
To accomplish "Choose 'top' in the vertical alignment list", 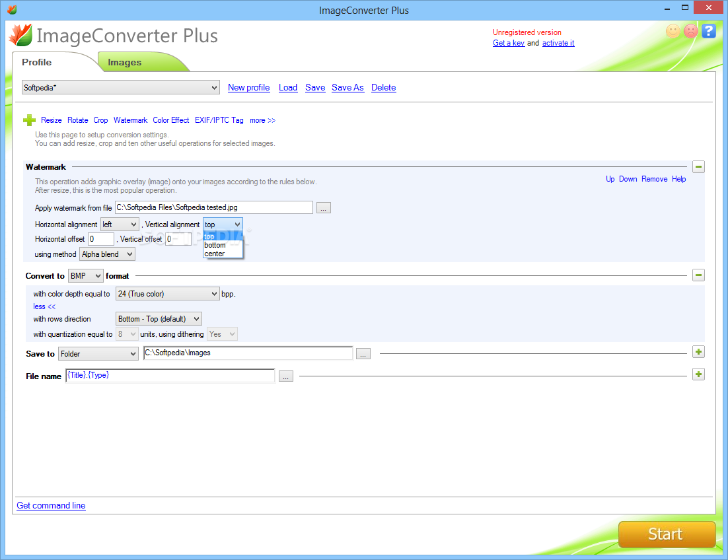I will pos(223,236).
